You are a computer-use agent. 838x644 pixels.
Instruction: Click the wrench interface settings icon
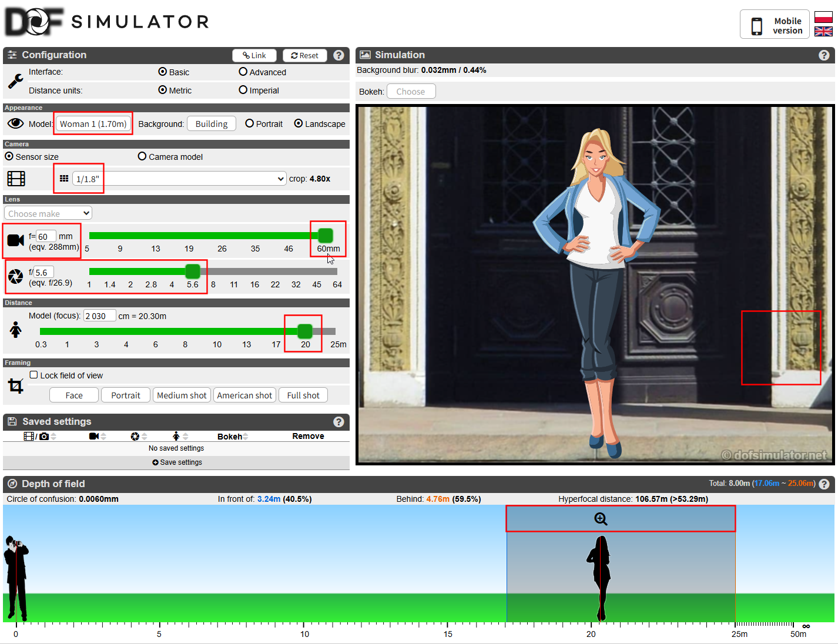16,81
